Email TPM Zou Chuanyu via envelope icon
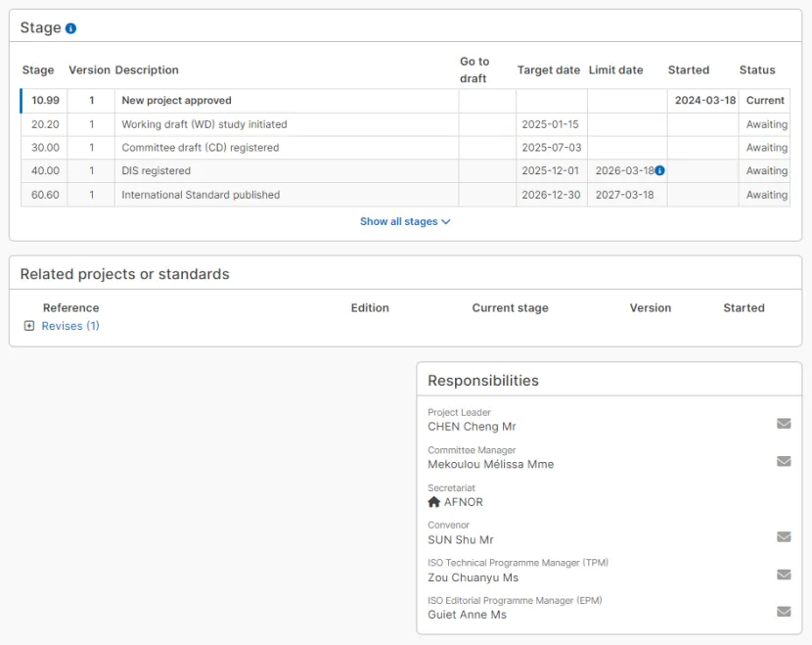The width and height of the screenshot is (812, 645). tap(784, 575)
